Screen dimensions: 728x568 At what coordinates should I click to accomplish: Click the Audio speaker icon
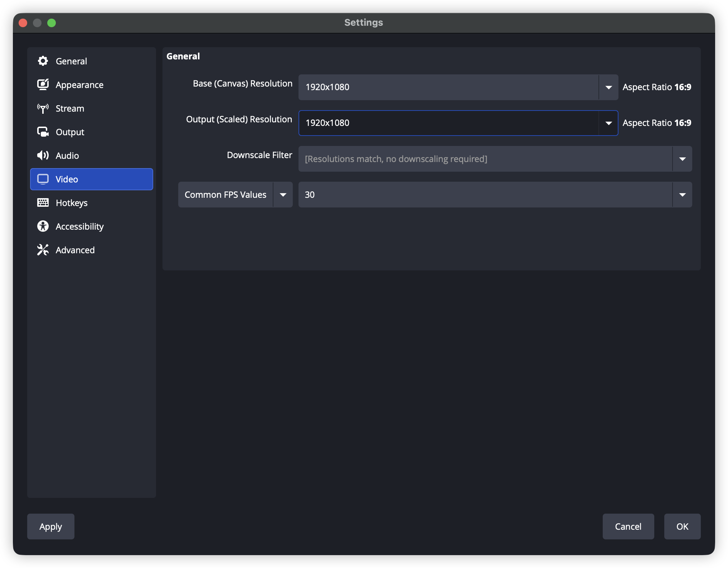coord(43,156)
